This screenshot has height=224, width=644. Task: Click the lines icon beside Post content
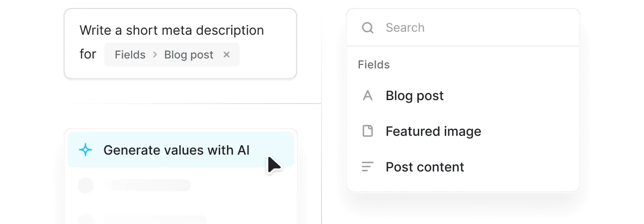(367, 167)
